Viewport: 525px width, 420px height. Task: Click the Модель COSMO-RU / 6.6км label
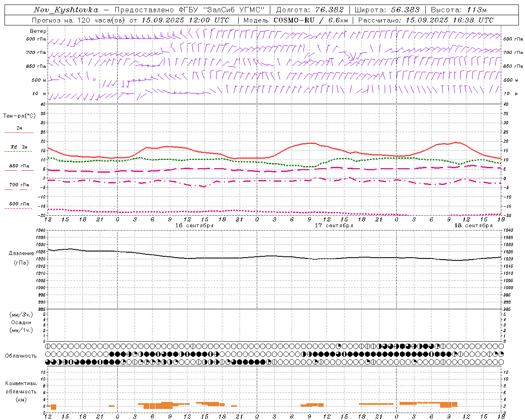(295, 20)
